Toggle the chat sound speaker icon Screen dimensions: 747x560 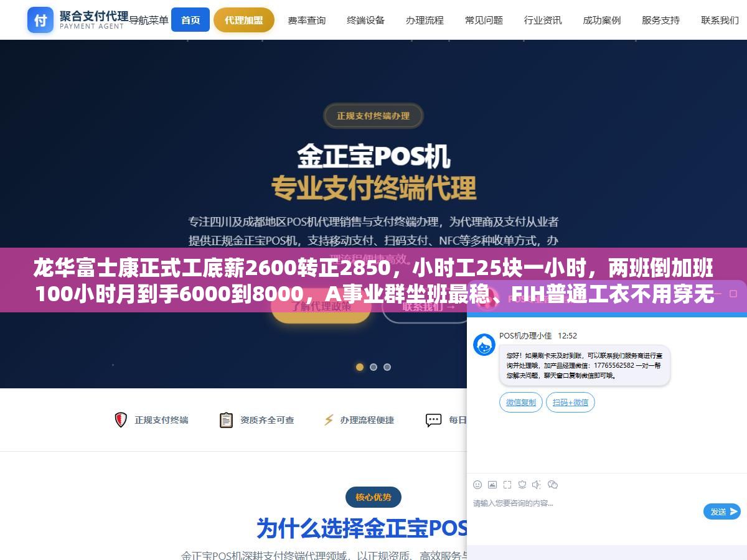pyautogui.click(x=537, y=485)
